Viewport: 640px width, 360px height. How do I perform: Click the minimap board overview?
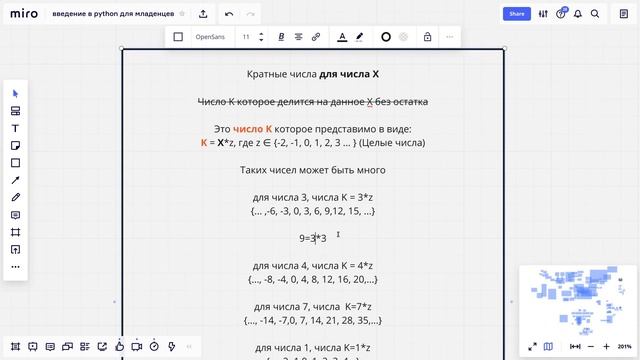click(578, 301)
